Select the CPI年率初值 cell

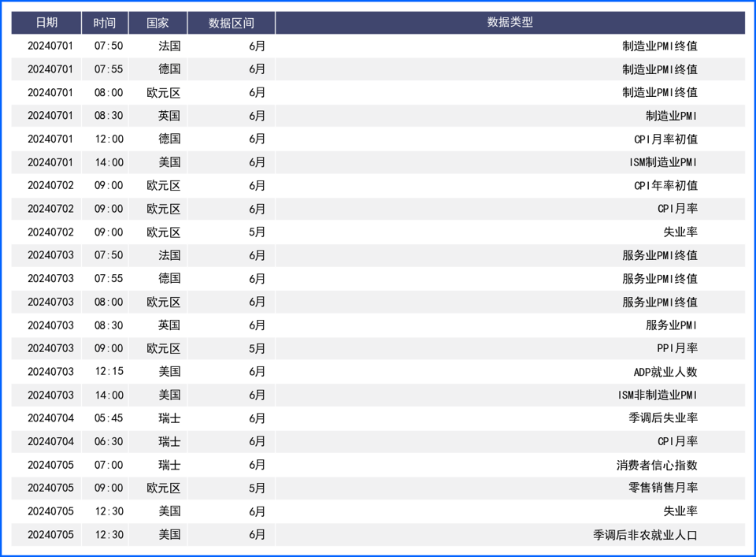[665, 186]
